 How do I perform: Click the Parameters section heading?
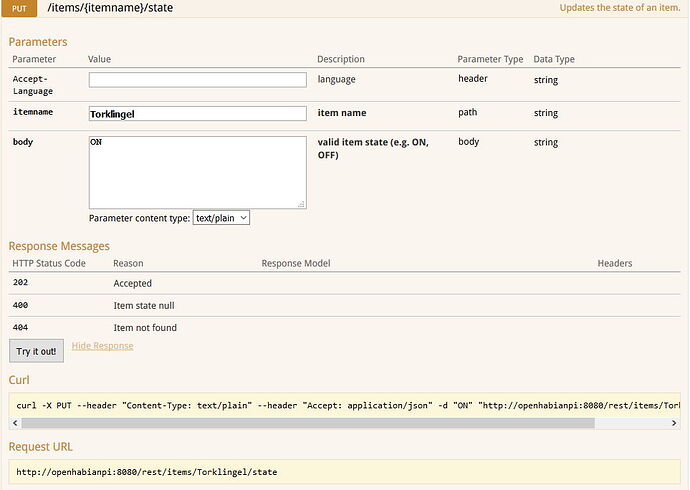pyautogui.click(x=38, y=42)
